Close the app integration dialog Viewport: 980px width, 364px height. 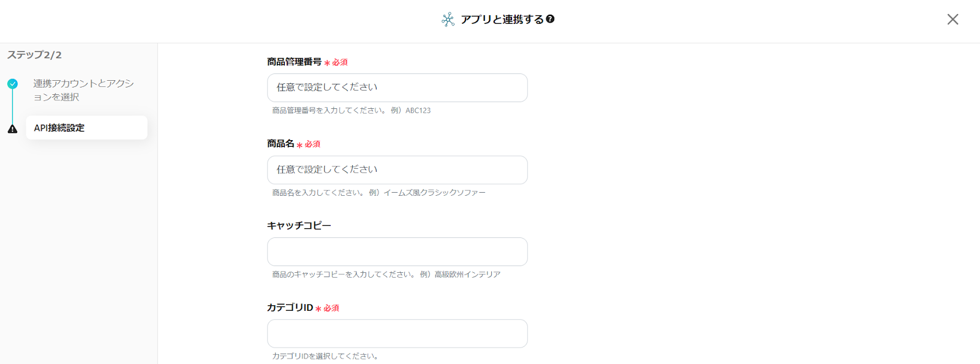click(952, 20)
